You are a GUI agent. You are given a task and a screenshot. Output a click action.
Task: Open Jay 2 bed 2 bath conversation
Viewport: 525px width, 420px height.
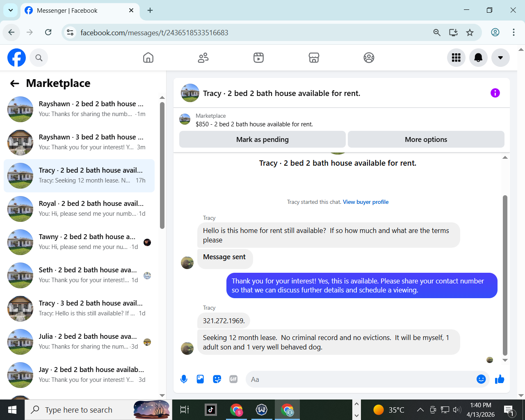pyautogui.click(x=79, y=375)
